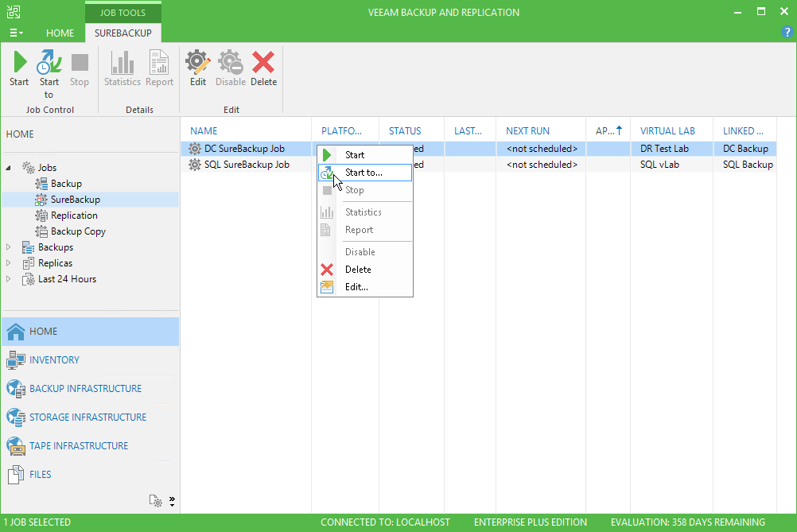Open Storage Infrastructure view
This screenshot has height=532, width=797.
click(x=87, y=417)
